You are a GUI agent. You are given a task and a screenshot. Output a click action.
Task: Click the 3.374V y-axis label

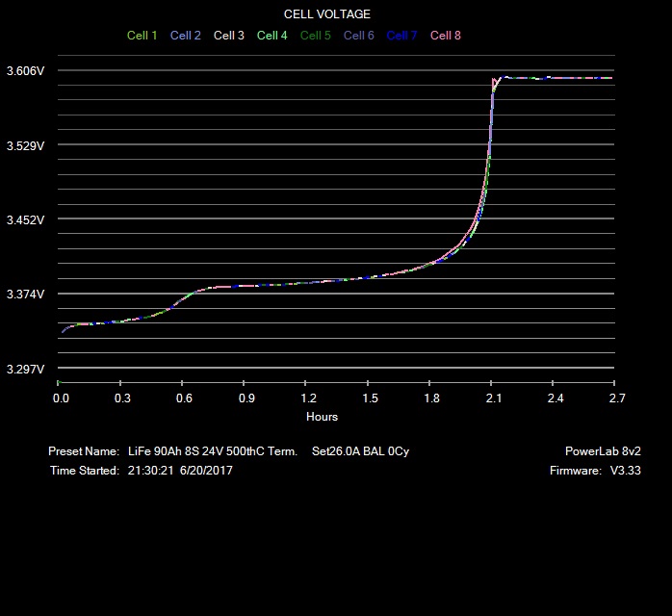(x=25, y=295)
